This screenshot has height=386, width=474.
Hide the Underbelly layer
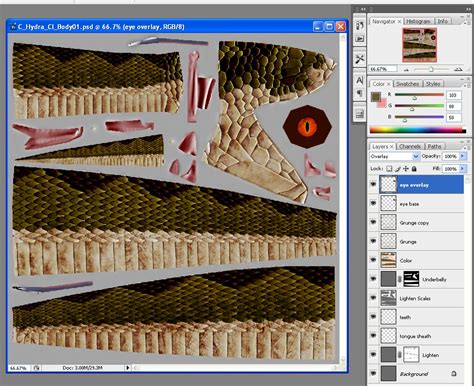pyautogui.click(x=373, y=279)
